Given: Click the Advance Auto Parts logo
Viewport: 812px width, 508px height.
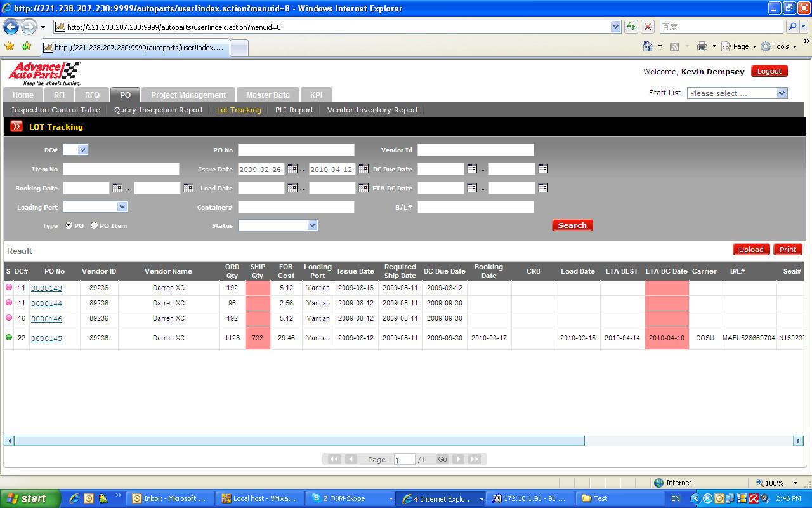Looking at the screenshot, I should (x=44, y=74).
